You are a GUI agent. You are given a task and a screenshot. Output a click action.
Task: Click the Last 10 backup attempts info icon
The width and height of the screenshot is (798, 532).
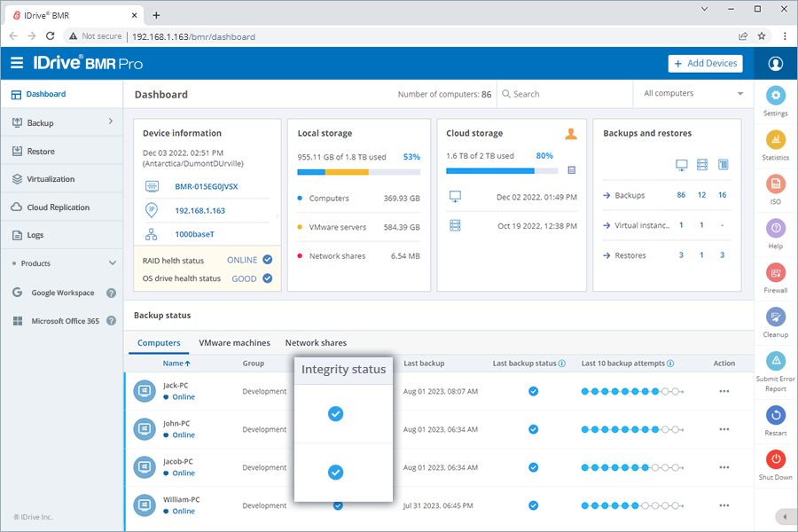coord(670,364)
